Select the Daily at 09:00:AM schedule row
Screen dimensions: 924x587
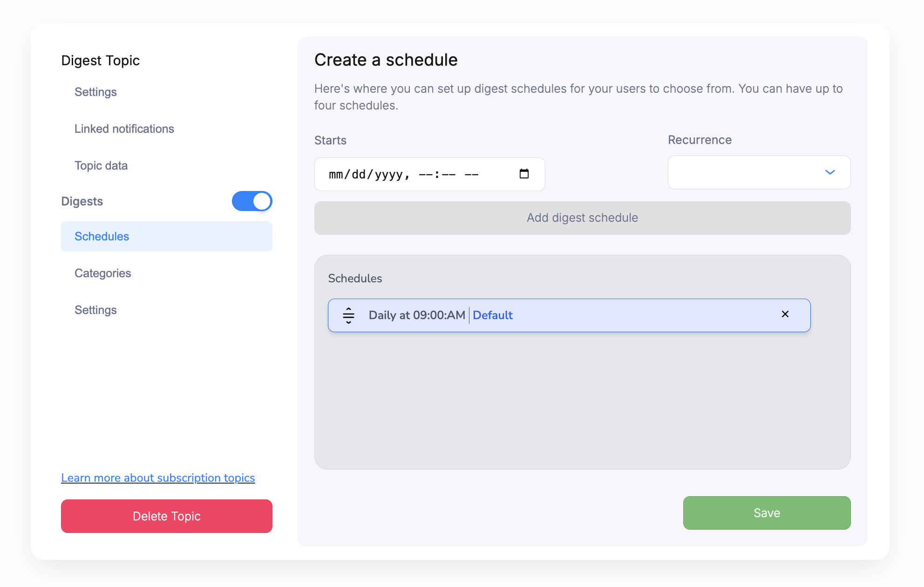pyautogui.click(x=629, y=315)
